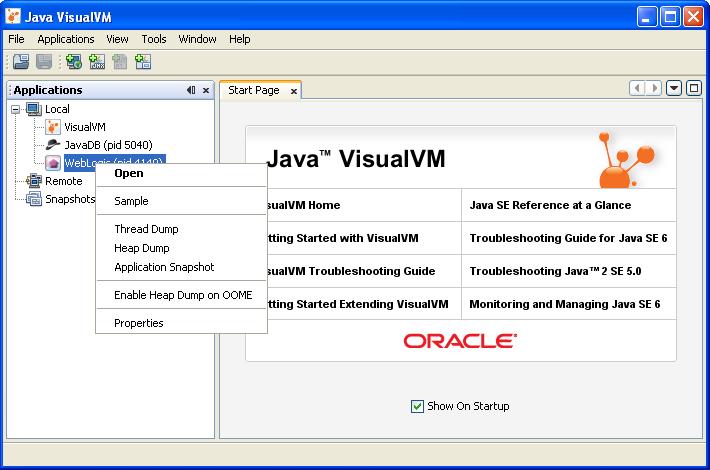
Task: Click the VisualVM application icon in the tree
Action: [53, 127]
